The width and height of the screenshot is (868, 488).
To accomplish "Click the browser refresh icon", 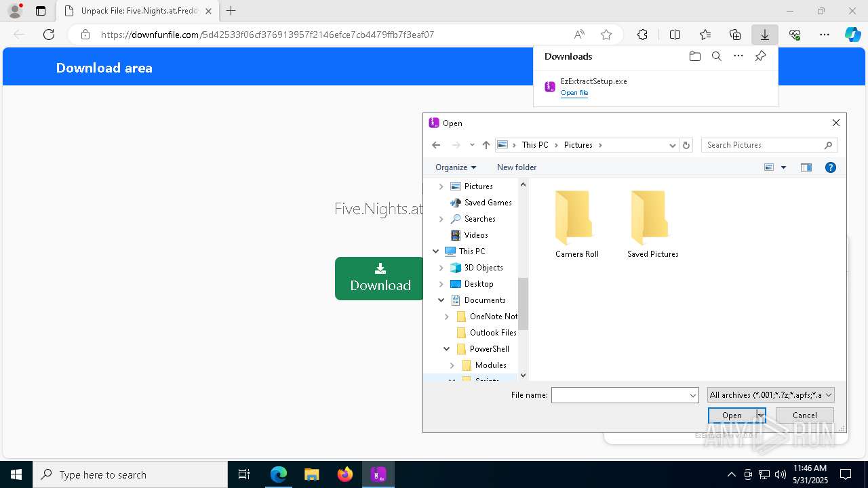I will pos(49,35).
